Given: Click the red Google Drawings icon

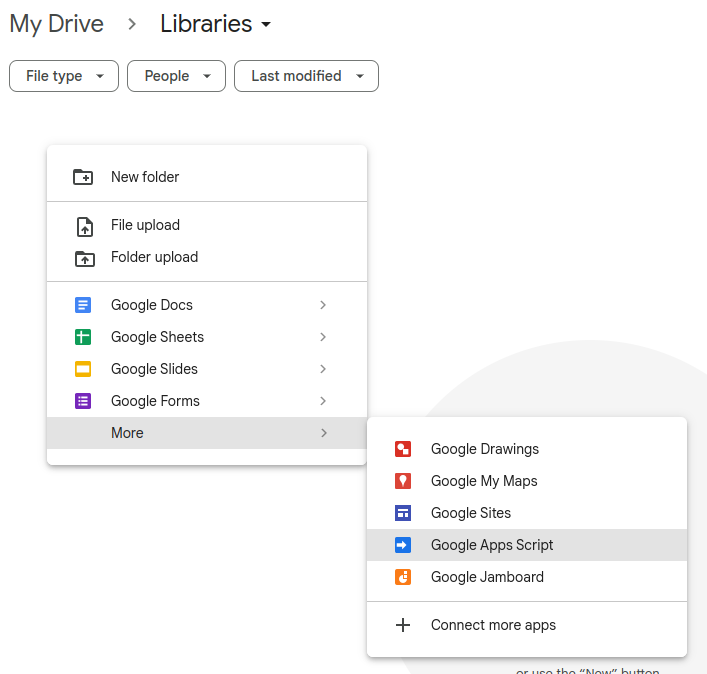Looking at the screenshot, I should pyautogui.click(x=403, y=449).
